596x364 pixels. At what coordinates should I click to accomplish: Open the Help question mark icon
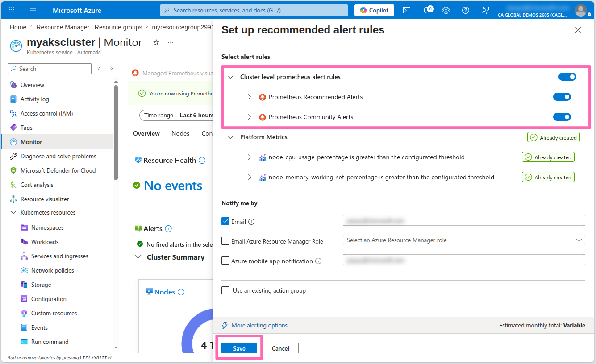(466, 10)
